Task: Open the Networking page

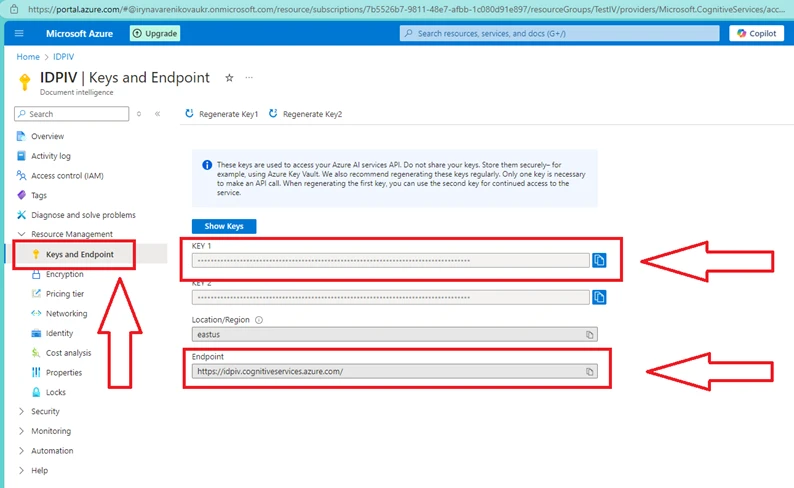Action: tap(66, 313)
